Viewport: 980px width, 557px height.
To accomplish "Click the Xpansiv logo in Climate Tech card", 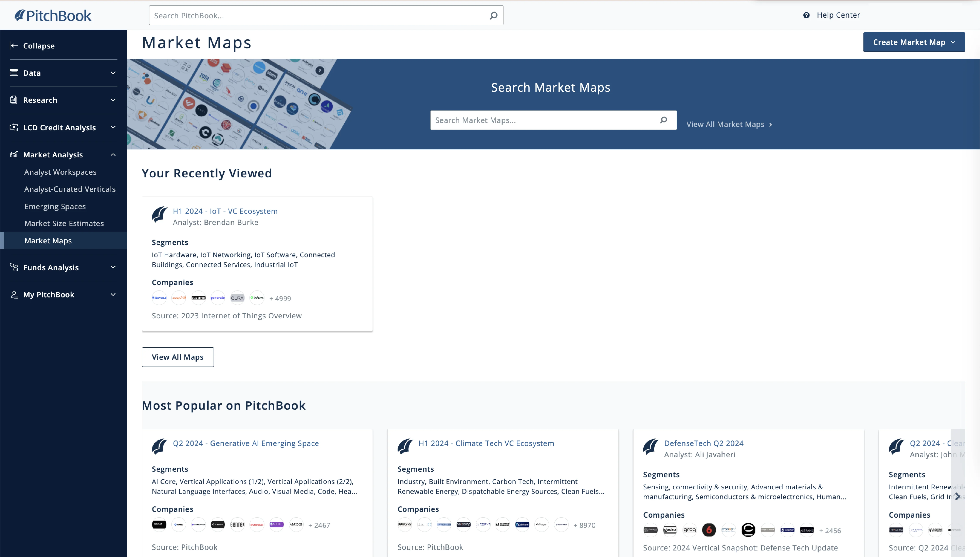I will pos(522,524).
